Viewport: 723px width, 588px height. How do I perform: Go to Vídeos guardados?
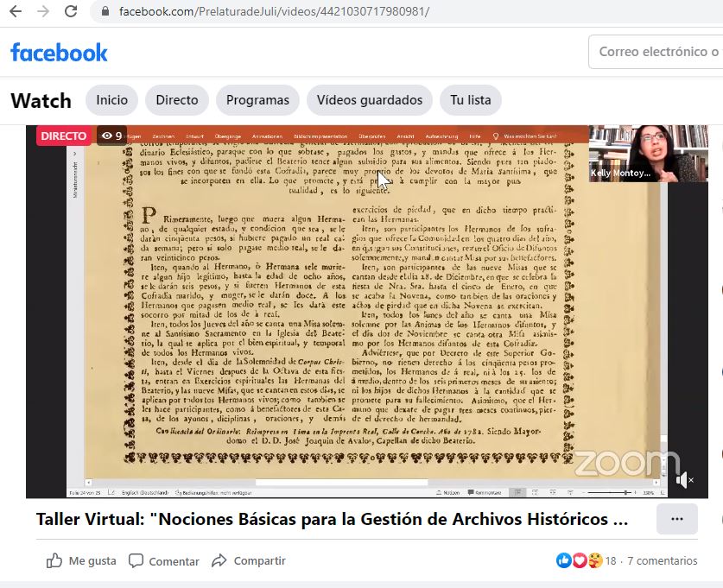(369, 100)
